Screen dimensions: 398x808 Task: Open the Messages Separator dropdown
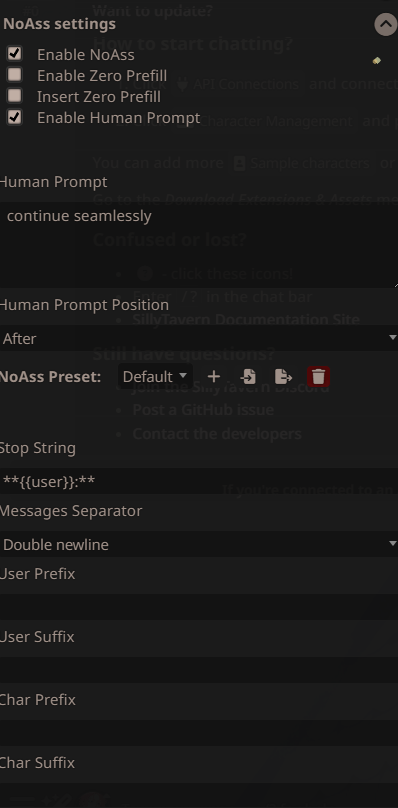199,544
